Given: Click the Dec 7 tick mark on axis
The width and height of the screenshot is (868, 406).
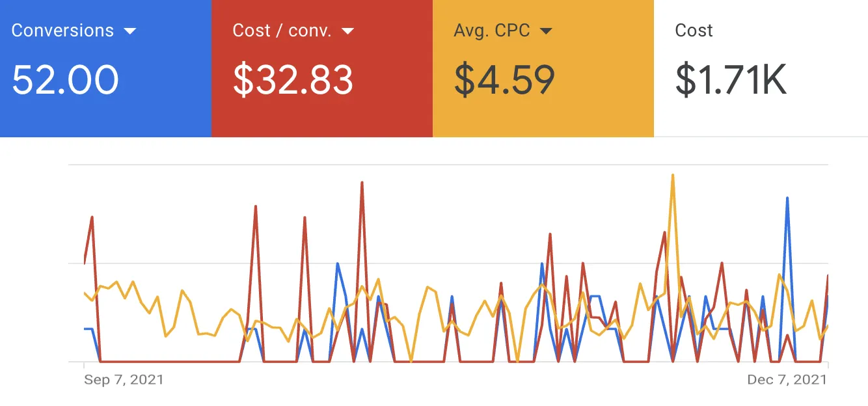Looking at the screenshot, I should [x=828, y=366].
